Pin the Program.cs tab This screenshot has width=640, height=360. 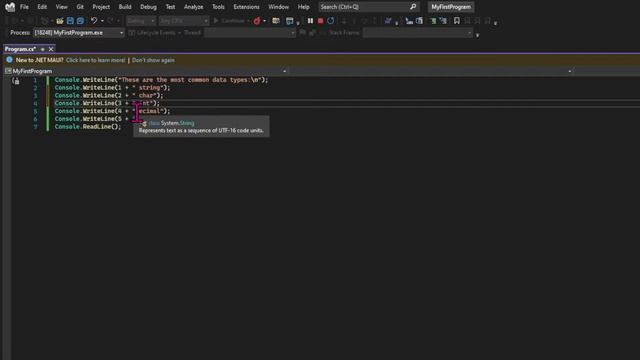42,49
